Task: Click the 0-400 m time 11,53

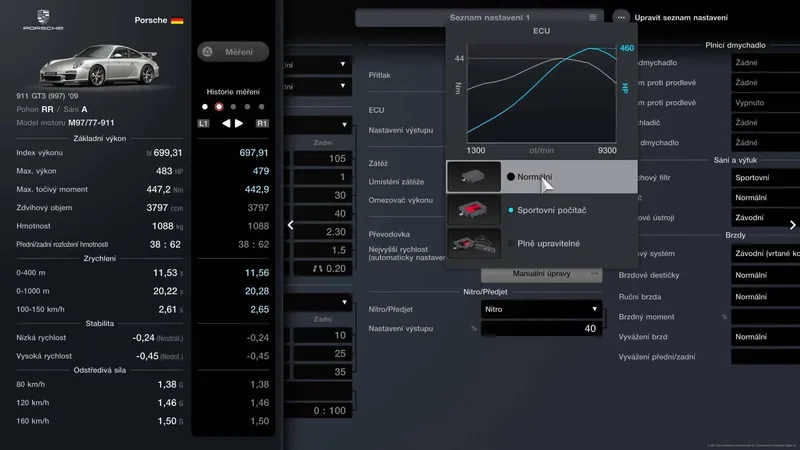Action: click(165, 273)
